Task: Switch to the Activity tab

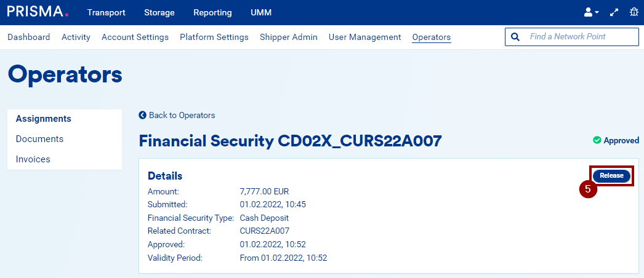Action: tap(76, 37)
